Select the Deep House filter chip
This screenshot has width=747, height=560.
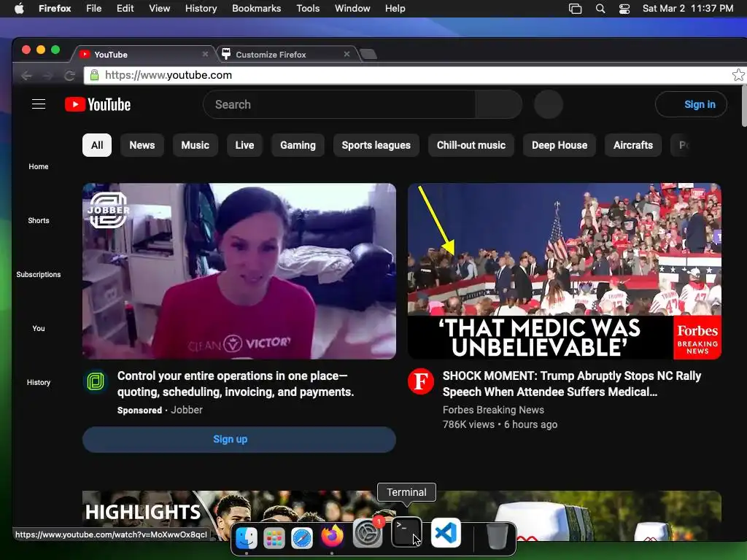coord(560,145)
